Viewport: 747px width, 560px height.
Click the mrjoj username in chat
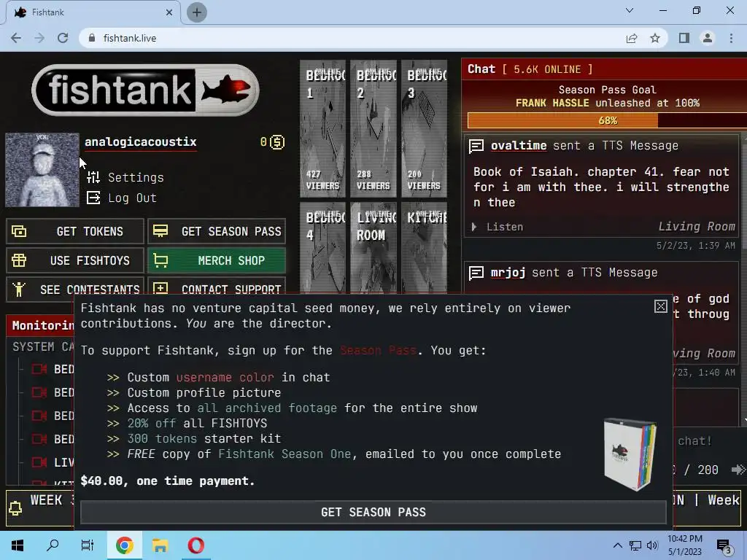click(508, 273)
